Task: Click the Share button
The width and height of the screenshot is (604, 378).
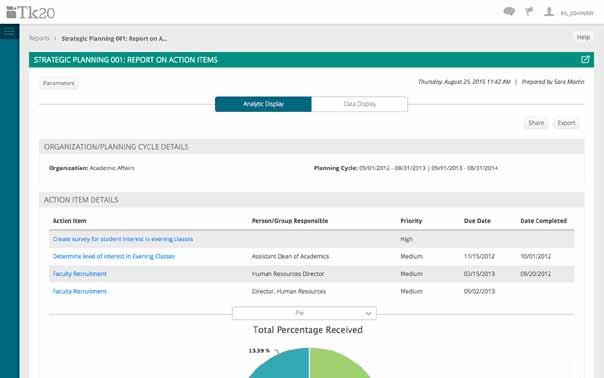Action: point(536,123)
